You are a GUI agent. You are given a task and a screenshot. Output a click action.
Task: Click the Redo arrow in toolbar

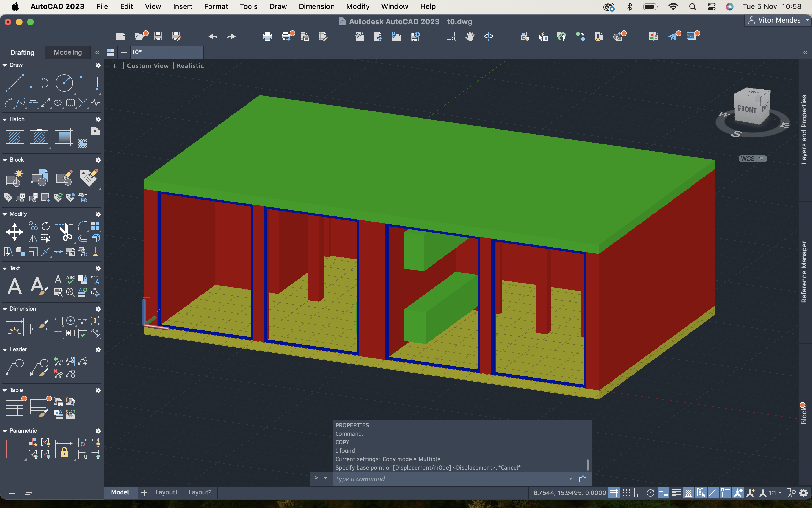point(231,36)
